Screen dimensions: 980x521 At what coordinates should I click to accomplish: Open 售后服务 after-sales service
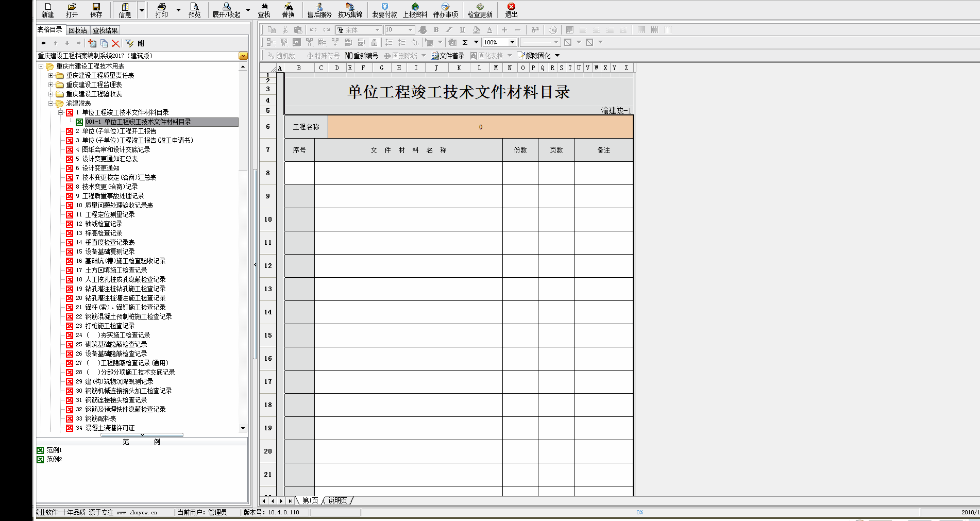(x=319, y=9)
